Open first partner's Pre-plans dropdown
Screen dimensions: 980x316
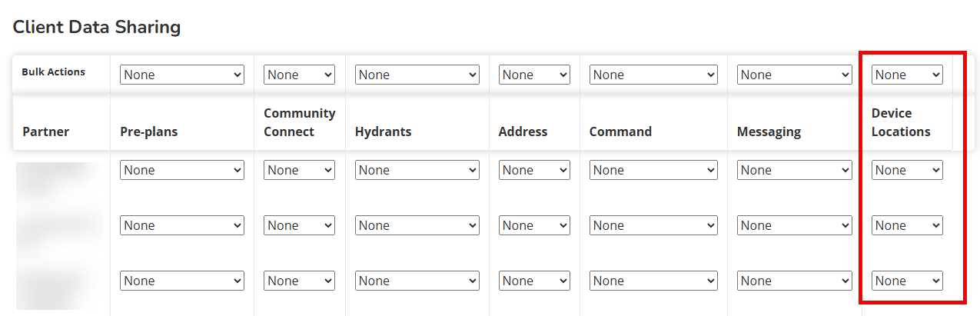coord(182,170)
